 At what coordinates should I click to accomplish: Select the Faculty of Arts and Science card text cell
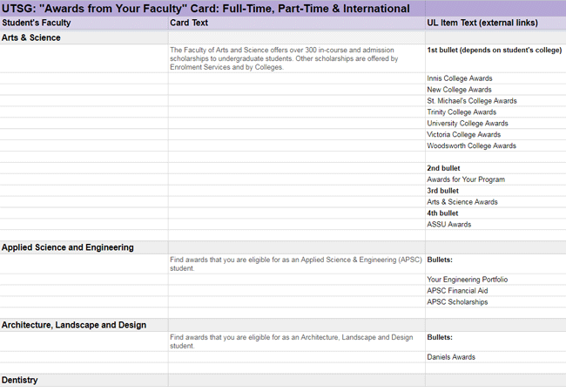[296, 58]
